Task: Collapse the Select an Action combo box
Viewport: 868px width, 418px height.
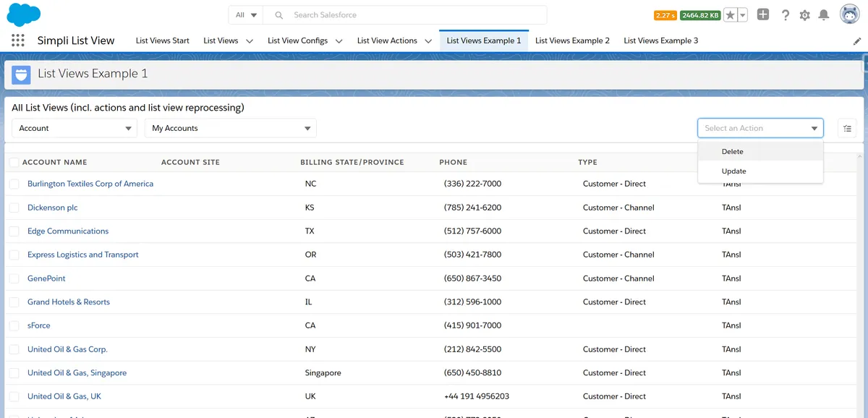Action: [x=760, y=128]
